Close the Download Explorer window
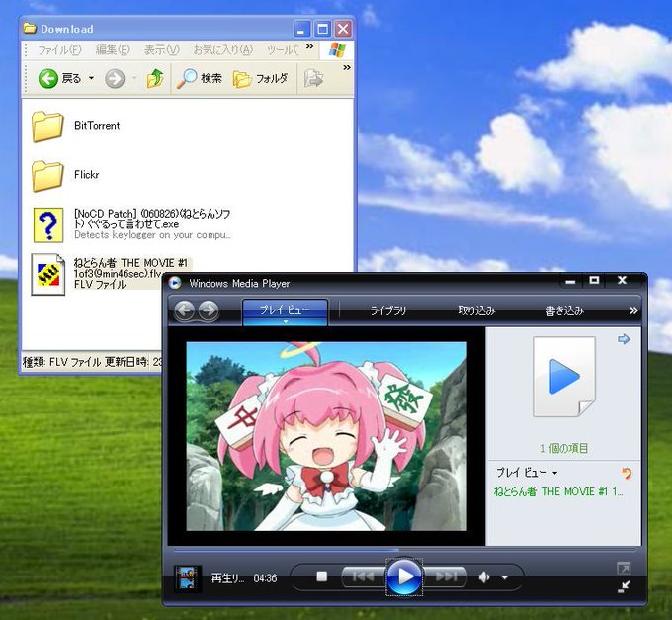Screen dimensions: 672x620 (343, 29)
